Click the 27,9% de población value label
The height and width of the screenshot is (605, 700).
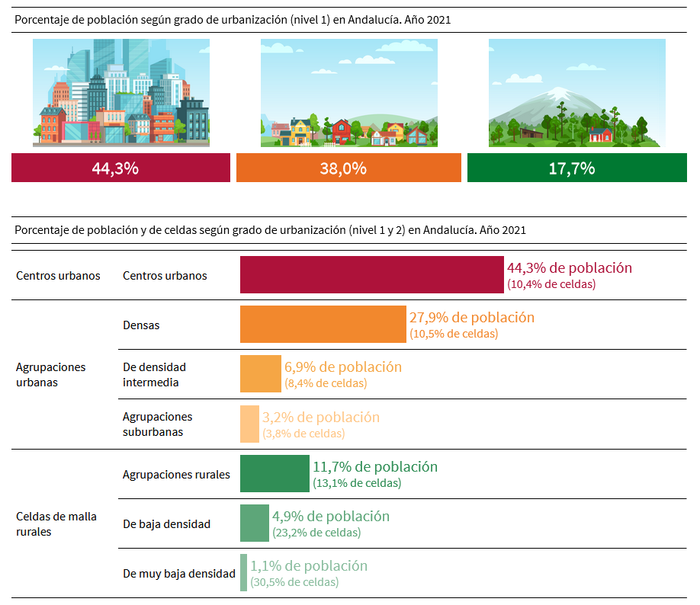click(x=472, y=317)
